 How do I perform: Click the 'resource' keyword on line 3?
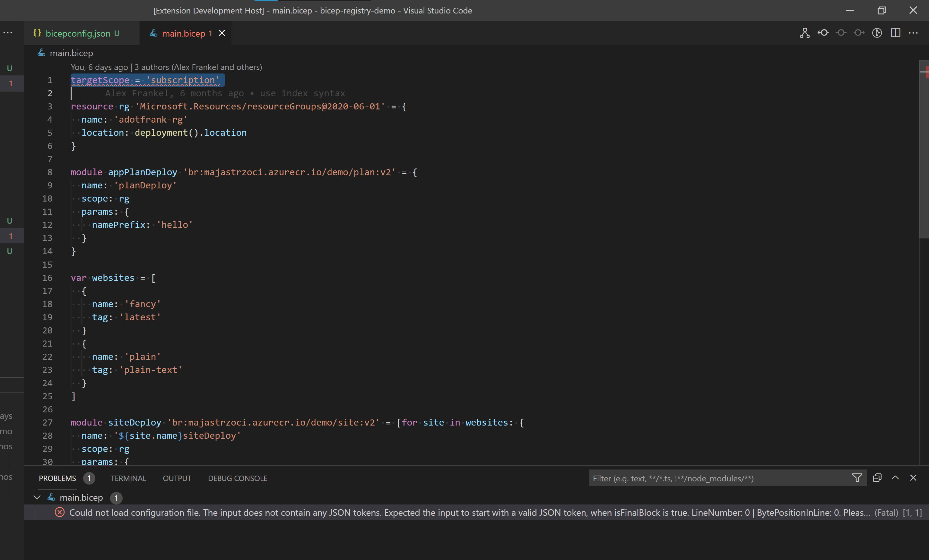tap(92, 107)
